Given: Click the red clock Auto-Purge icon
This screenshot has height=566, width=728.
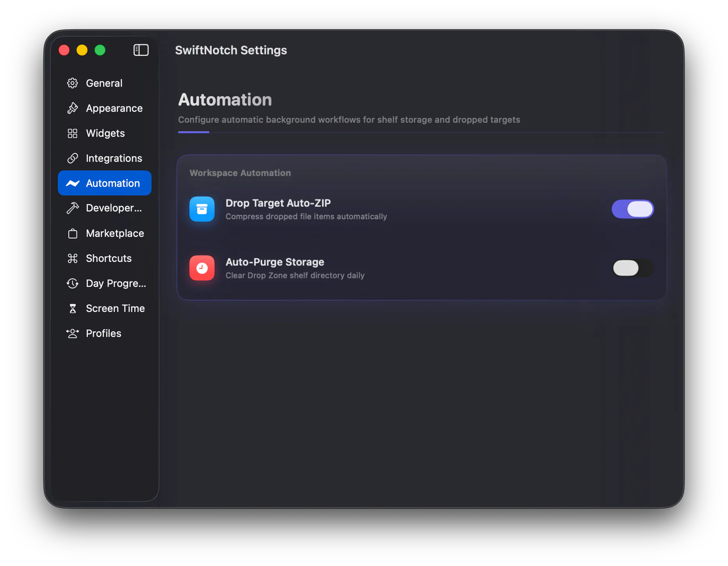Looking at the screenshot, I should [x=202, y=268].
